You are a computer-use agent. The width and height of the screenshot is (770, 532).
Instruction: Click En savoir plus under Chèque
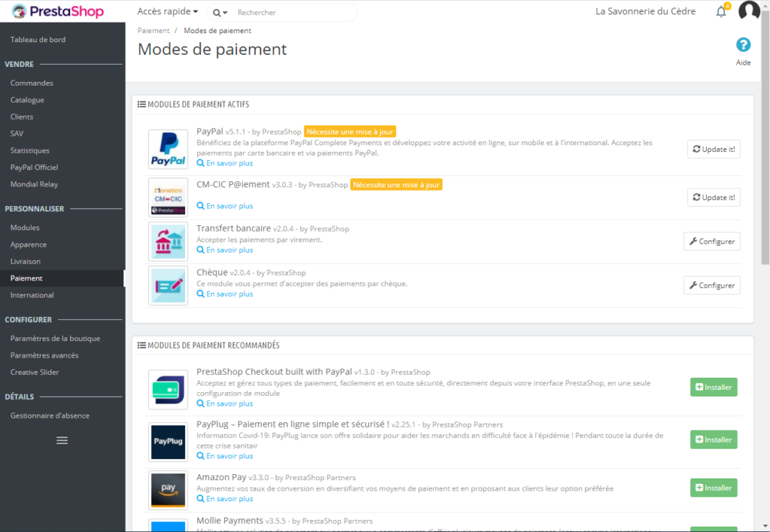point(225,294)
